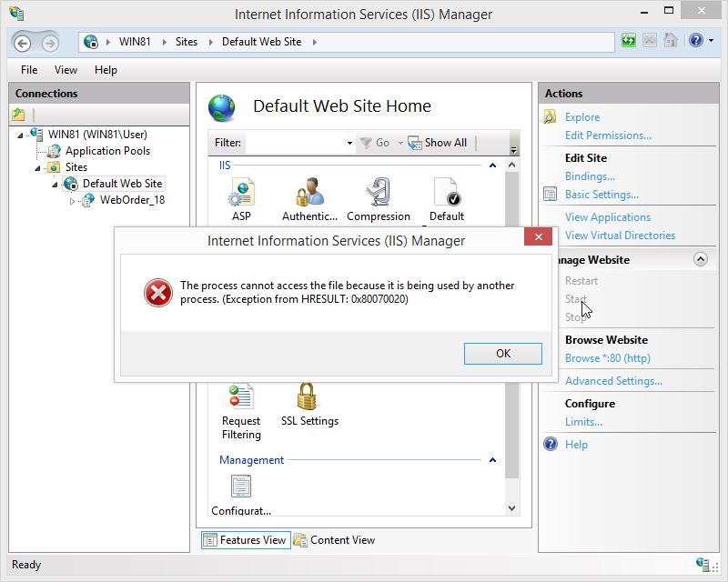Switch to Content View tab
This screenshot has height=582, width=728.
(x=334, y=540)
